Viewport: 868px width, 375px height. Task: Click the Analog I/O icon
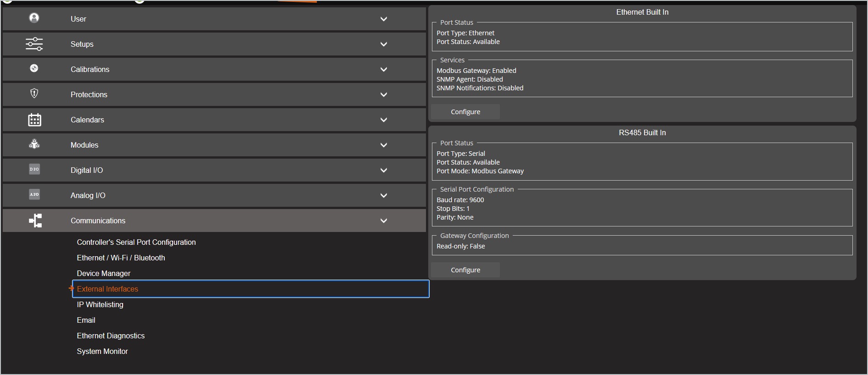coord(34,194)
